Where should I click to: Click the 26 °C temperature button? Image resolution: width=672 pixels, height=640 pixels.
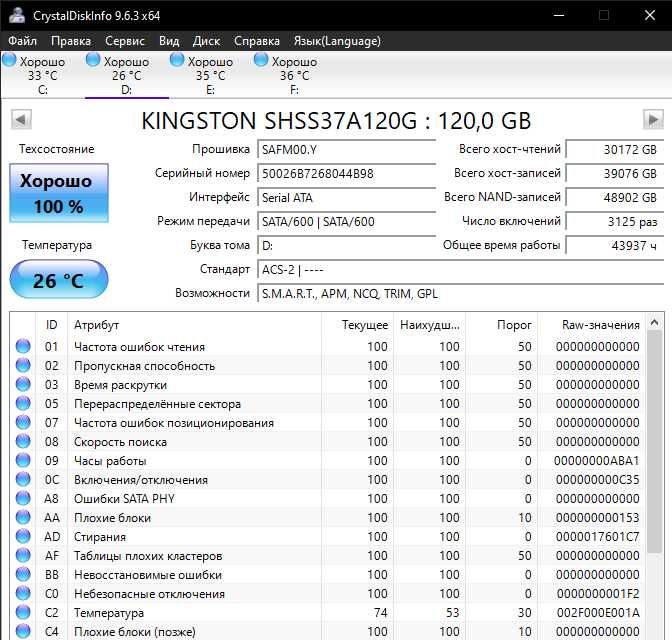coord(59,279)
